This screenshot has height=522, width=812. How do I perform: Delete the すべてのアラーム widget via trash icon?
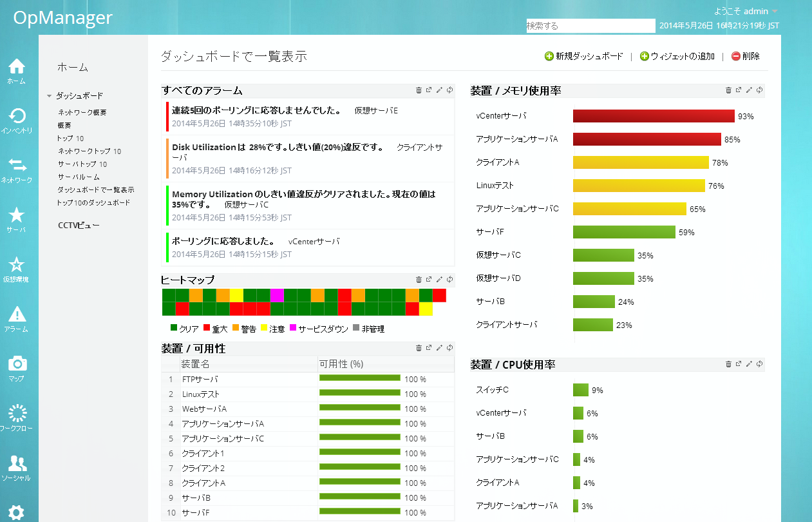pyautogui.click(x=419, y=90)
